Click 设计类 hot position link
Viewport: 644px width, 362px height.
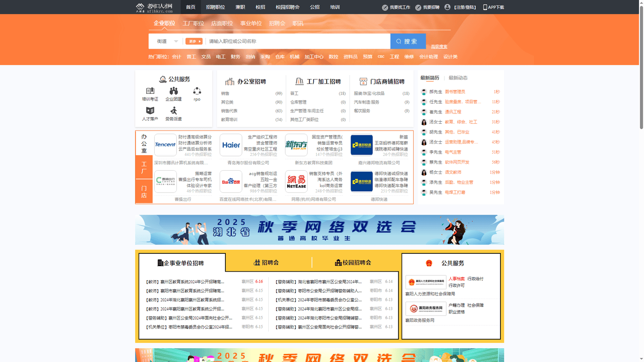point(450,57)
